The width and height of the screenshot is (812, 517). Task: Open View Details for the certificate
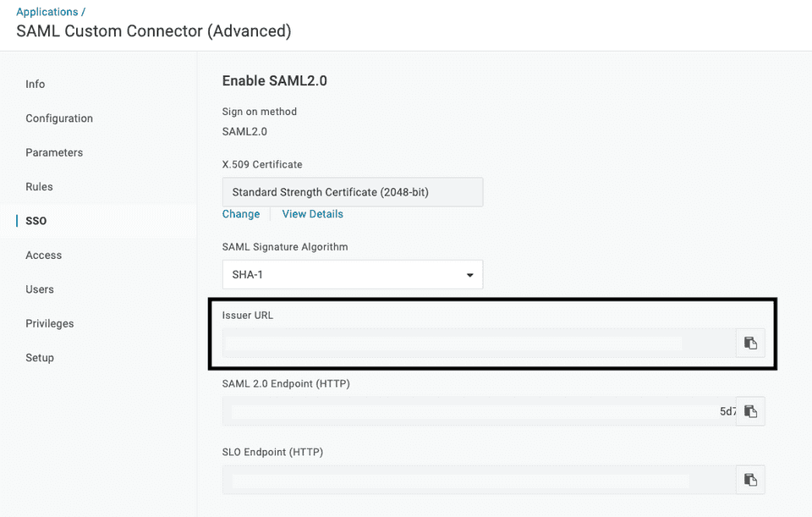coord(312,214)
